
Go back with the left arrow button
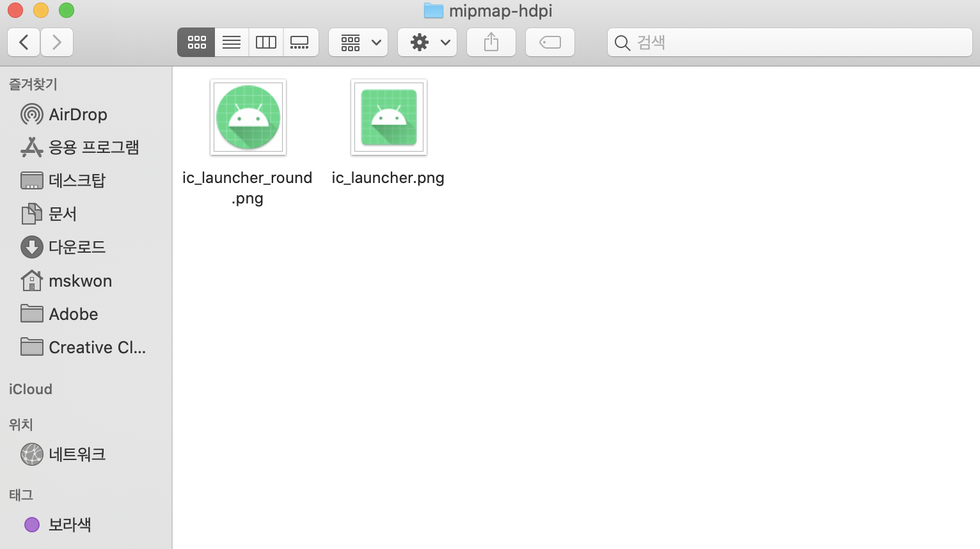24,42
